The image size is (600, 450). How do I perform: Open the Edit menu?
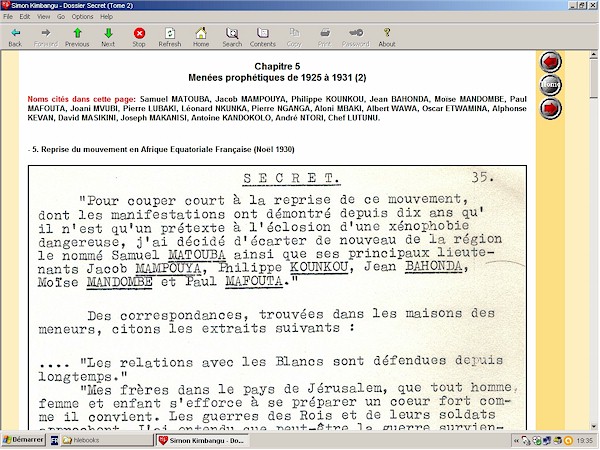point(25,17)
